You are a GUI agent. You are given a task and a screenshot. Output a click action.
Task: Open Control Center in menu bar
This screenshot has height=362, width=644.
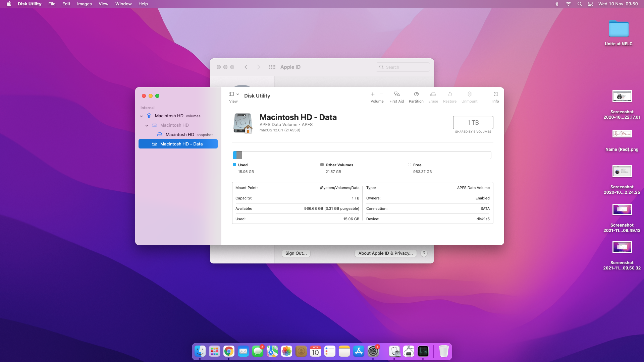pyautogui.click(x=590, y=4)
